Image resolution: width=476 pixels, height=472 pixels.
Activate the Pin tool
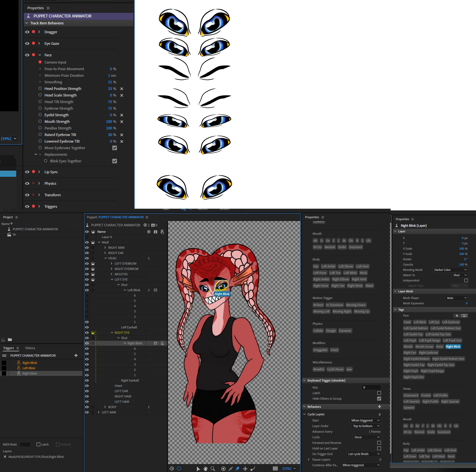pyautogui.click(x=238, y=469)
